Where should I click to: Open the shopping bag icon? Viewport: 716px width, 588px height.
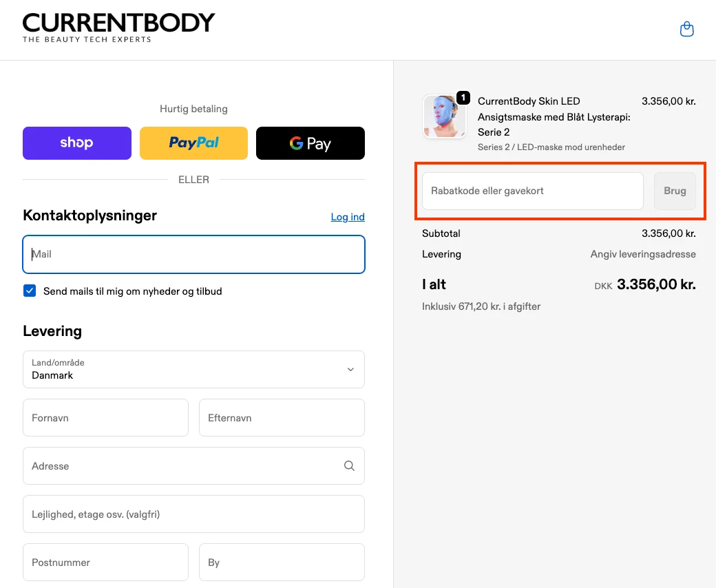coord(686,29)
